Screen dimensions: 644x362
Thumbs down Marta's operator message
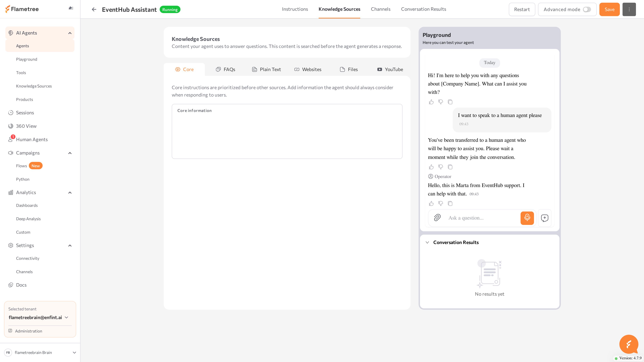click(441, 203)
